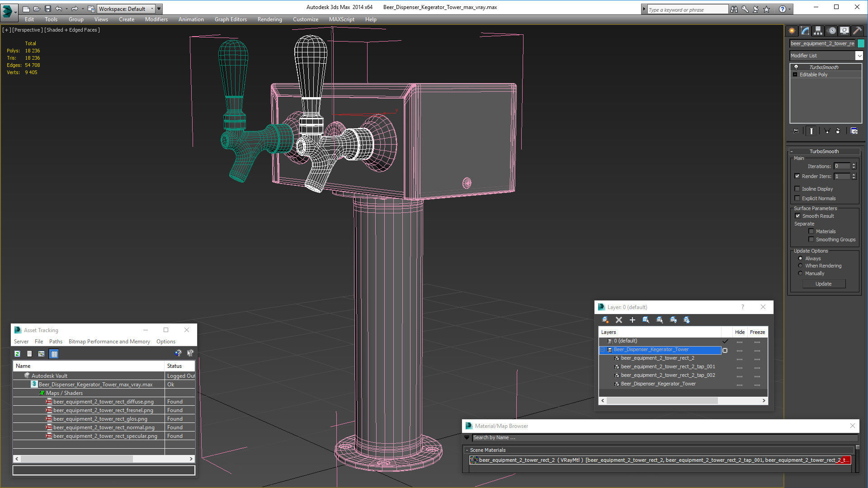
Task: Click the Update button in TurboSmooth
Action: (823, 284)
